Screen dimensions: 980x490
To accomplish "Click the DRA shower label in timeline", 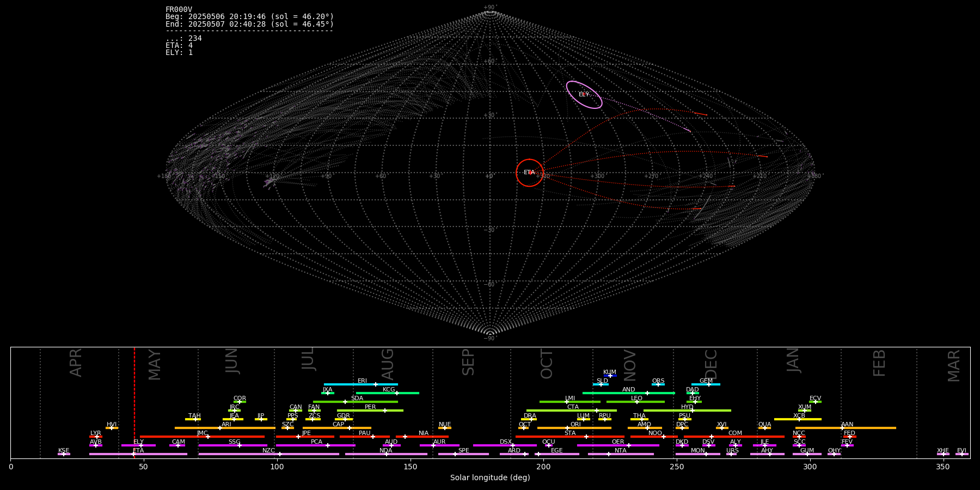I will click(x=530, y=416).
